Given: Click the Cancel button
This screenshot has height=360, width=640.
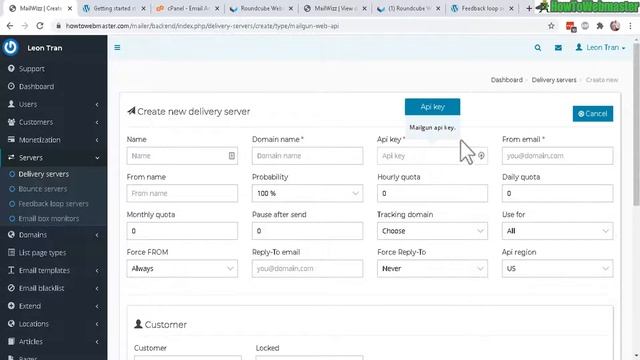Looking at the screenshot, I should (593, 113).
